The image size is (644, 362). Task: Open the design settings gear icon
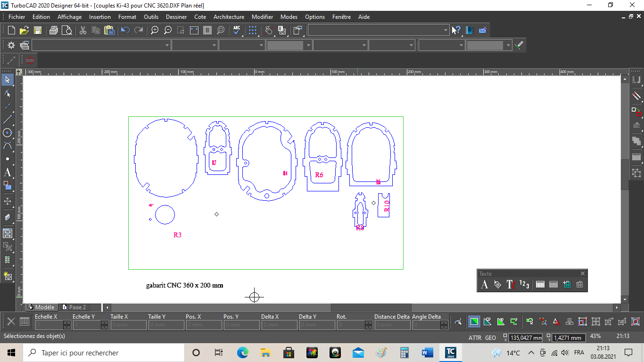tap(11, 45)
